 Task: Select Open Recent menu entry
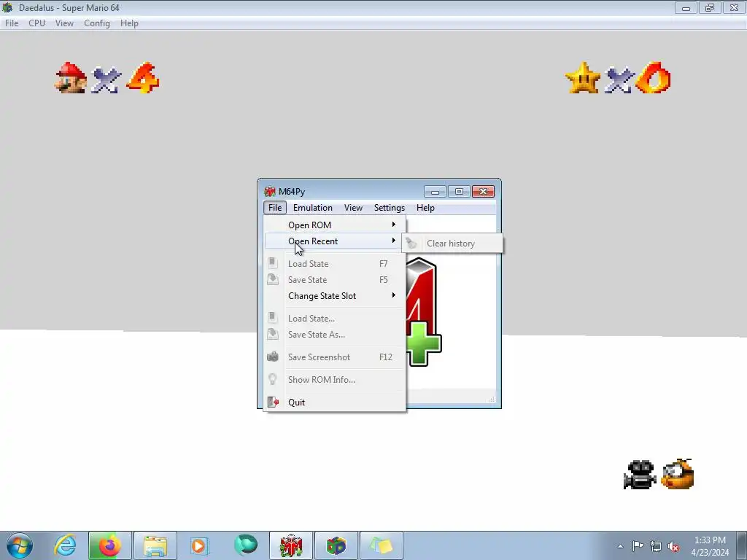point(334,241)
